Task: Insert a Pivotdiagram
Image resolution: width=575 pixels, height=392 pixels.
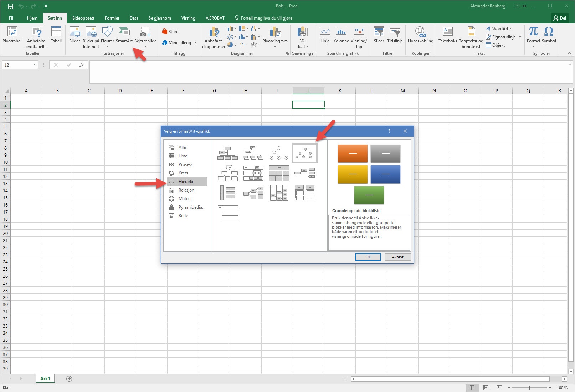Action: point(275,37)
